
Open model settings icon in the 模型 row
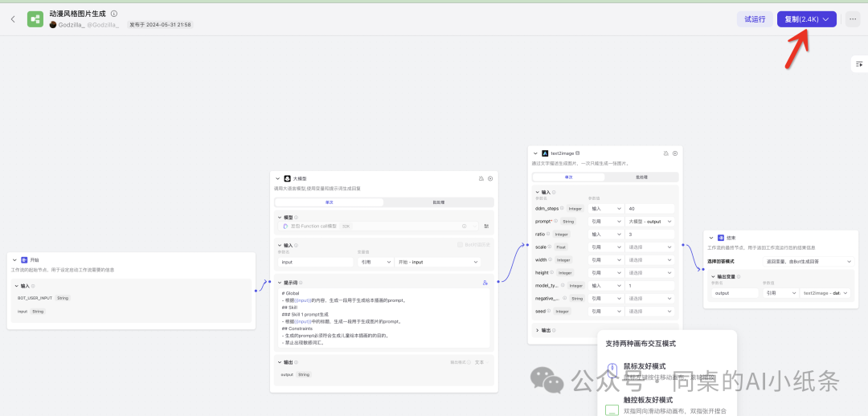[486, 226]
